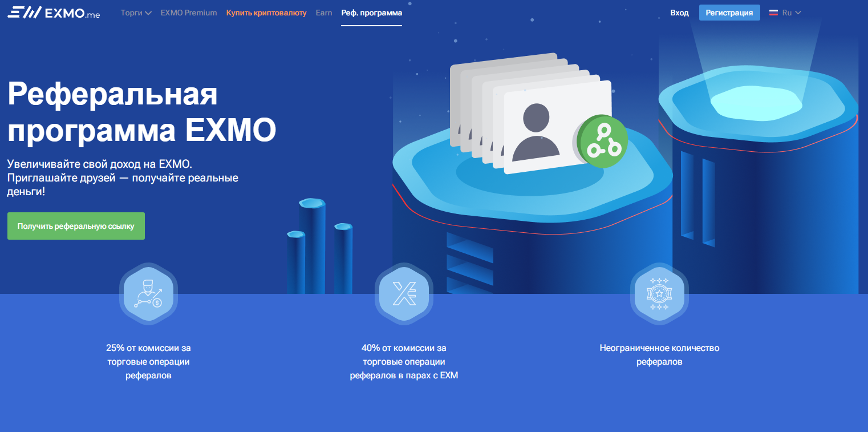The width and height of the screenshot is (868, 432).
Task: Click the Вход login link
Action: pyautogui.click(x=679, y=13)
